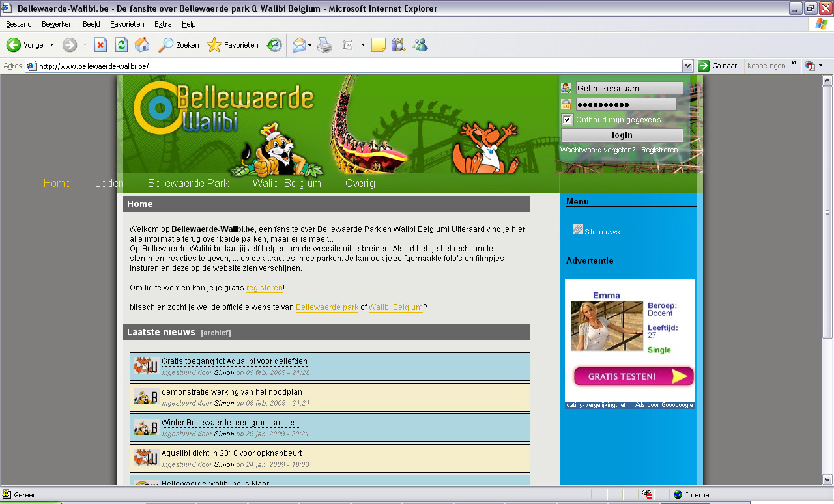Open Registreren link in login box
Viewport: 834px width, 504px height.
coord(659,150)
